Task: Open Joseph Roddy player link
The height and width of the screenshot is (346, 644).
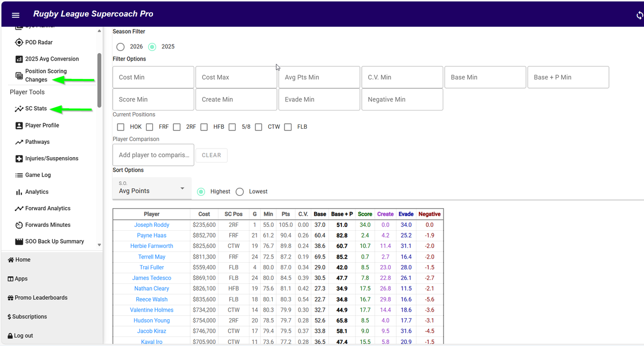Action: pyautogui.click(x=152, y=225)
